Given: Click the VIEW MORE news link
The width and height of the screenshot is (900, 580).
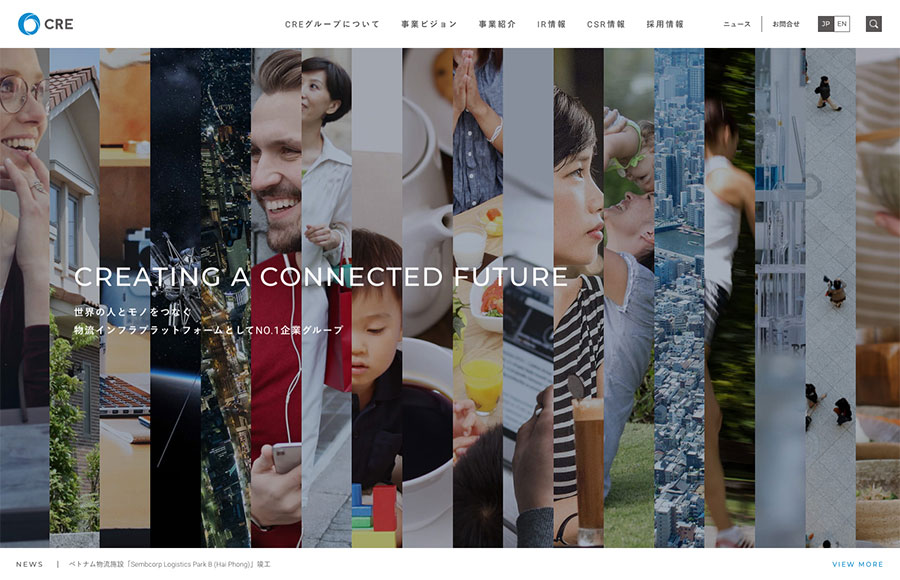Looking at the screenshot, I should (858, 564).
